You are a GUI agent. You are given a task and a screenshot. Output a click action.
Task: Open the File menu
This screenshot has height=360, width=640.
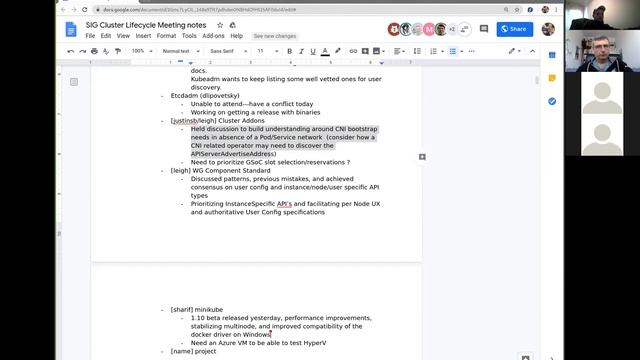coord(90,36)
